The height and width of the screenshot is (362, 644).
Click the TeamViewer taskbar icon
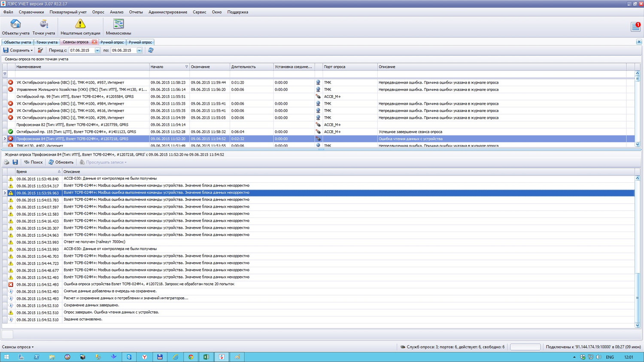click(129, 357)
